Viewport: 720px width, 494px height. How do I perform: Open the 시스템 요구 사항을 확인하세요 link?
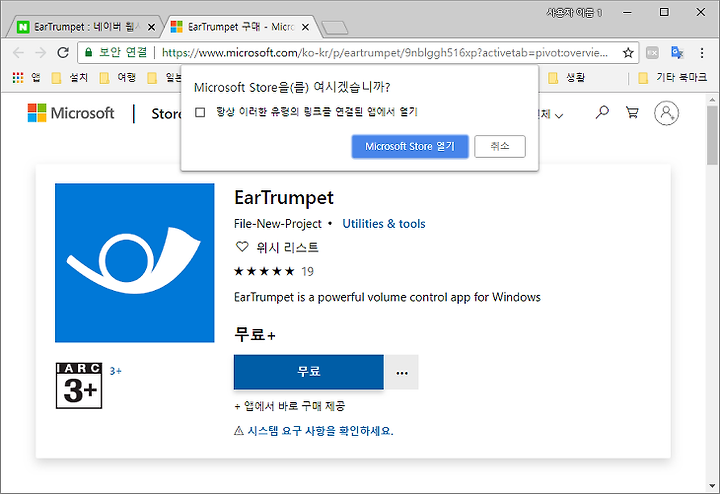pyautogui.click(x=320, y=431)
